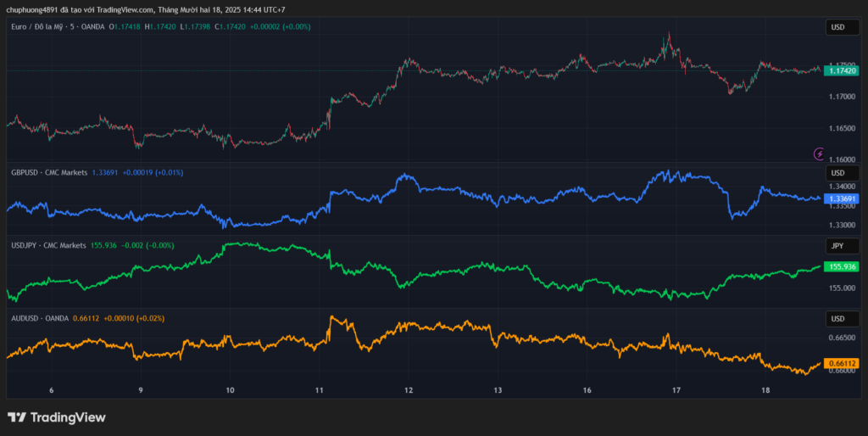Viewport: 868px width, 436px height.
Task: Click the green 1.17420 current price label
Action: [842, 71]
